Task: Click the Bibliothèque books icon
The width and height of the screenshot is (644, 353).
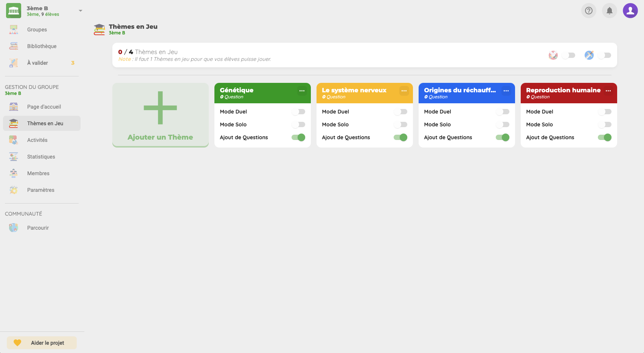Action: (x=14, y=46)
